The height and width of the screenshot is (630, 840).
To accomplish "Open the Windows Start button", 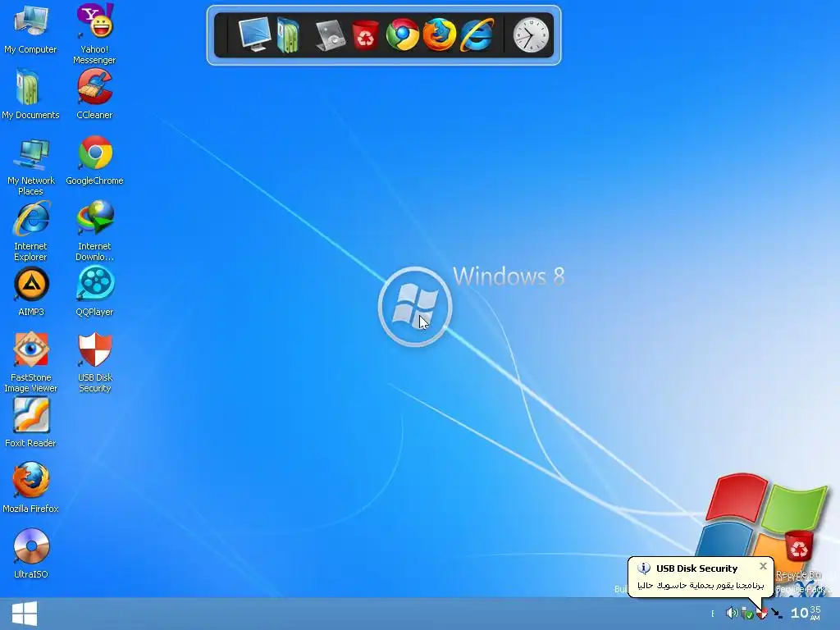I will coord(24,614).
